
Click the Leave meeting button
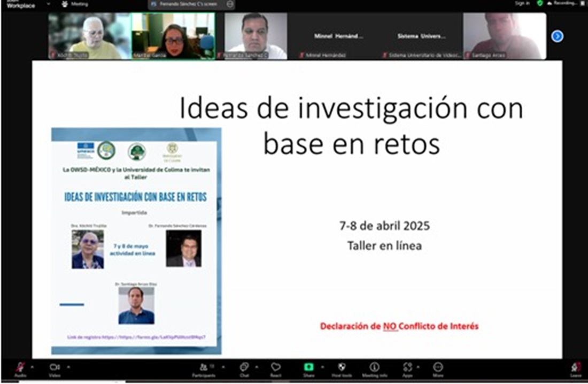[x=576, y=368]
